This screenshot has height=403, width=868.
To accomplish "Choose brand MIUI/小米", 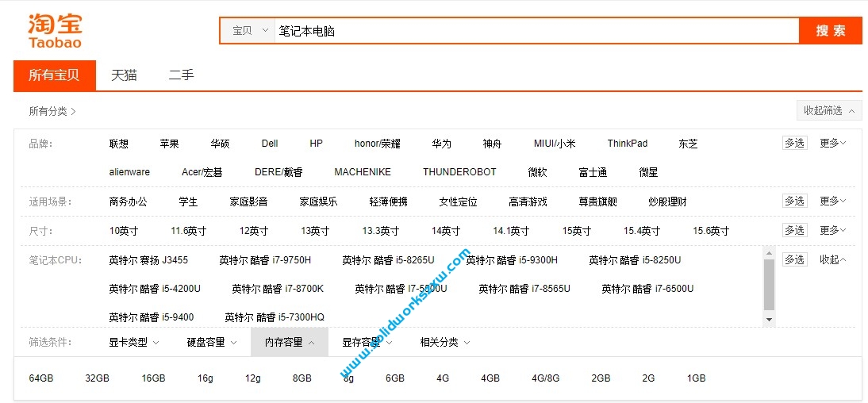I will 555,144.
